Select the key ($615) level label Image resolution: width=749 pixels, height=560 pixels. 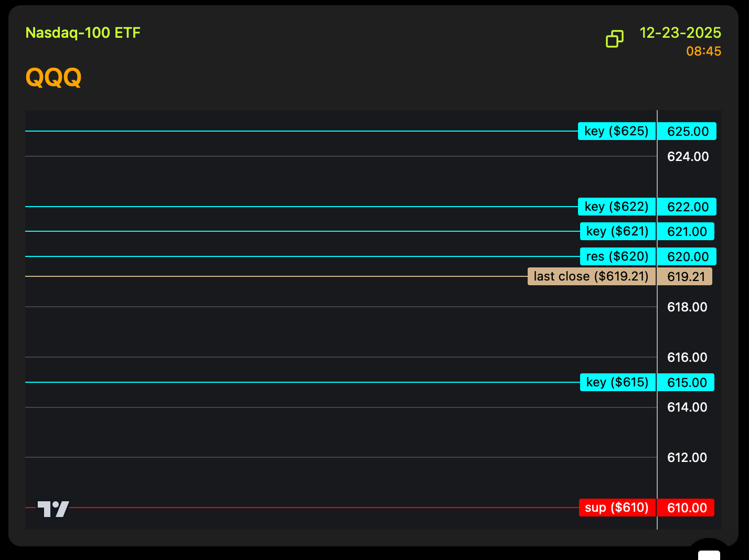pyautogui.click(x=617, y=382)
